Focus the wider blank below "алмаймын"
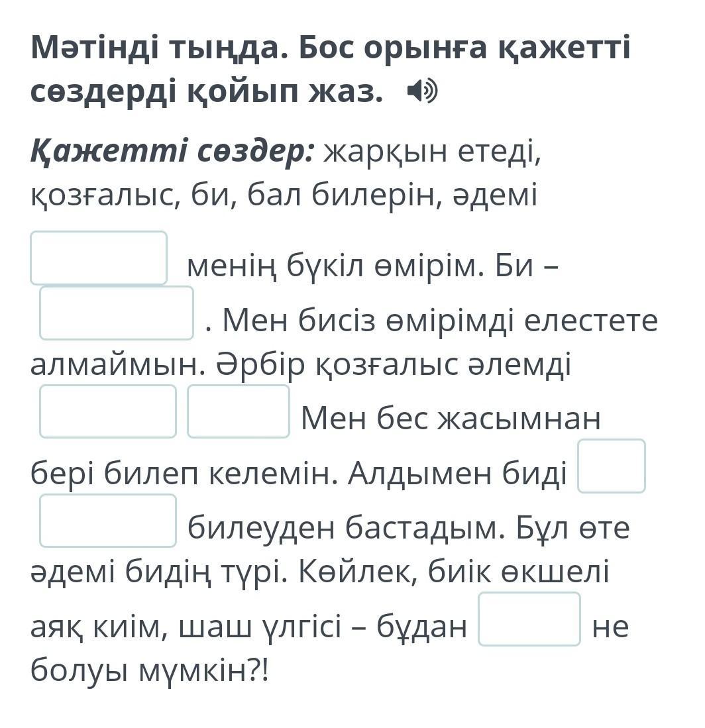This screenshot has height=728, width=705. pos(107,411)
